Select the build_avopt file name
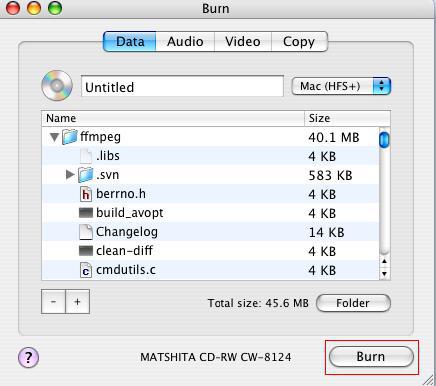The width and height of the screenshot is (436, 386). [x=130, y=213]
